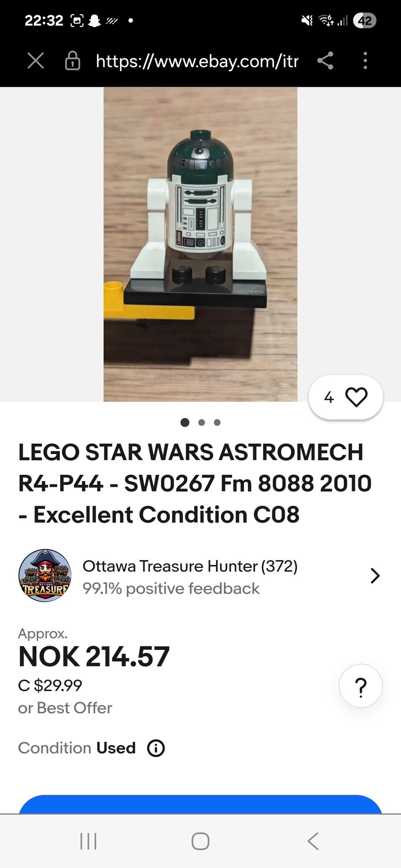Open the question mark help button
Viewport: 401px width, 868px height.
pyautogui.click(x=360, y=686)
